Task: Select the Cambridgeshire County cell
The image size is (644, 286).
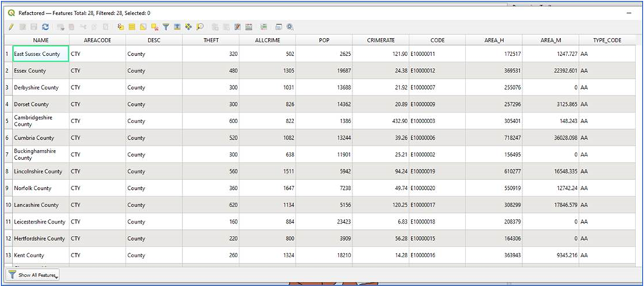Action: 41,121
